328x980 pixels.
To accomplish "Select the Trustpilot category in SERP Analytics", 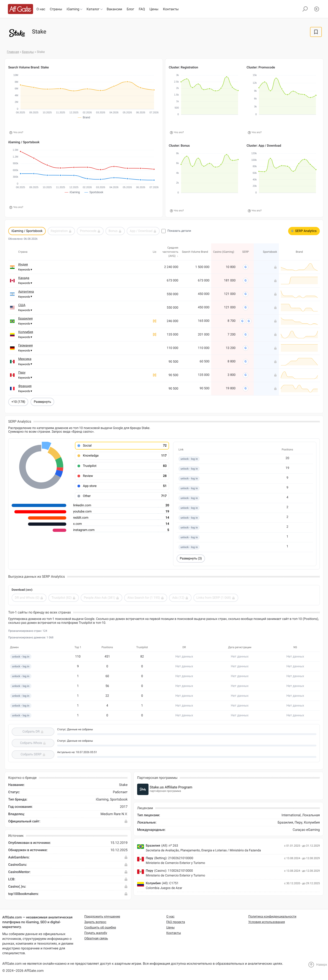I will coord(122,466).
